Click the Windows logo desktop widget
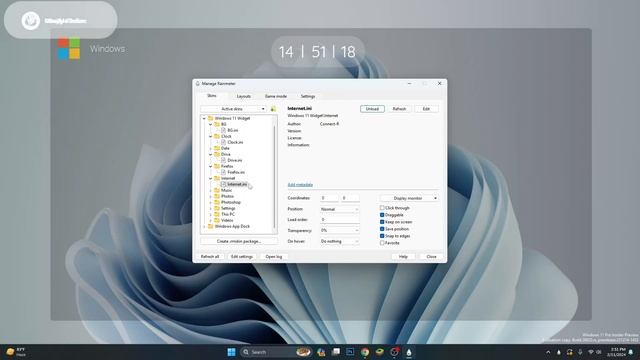Screen dimensions: 640x360 (x=69, y=49)
